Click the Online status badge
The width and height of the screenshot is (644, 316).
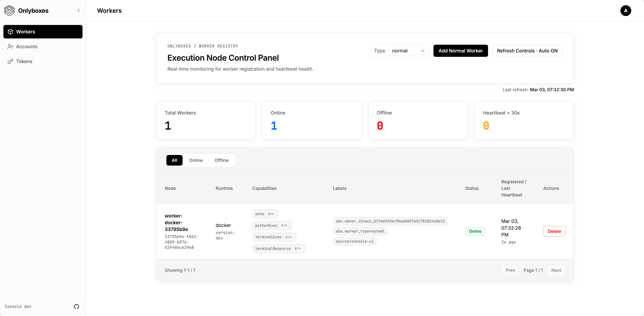[x=475, y=231]
